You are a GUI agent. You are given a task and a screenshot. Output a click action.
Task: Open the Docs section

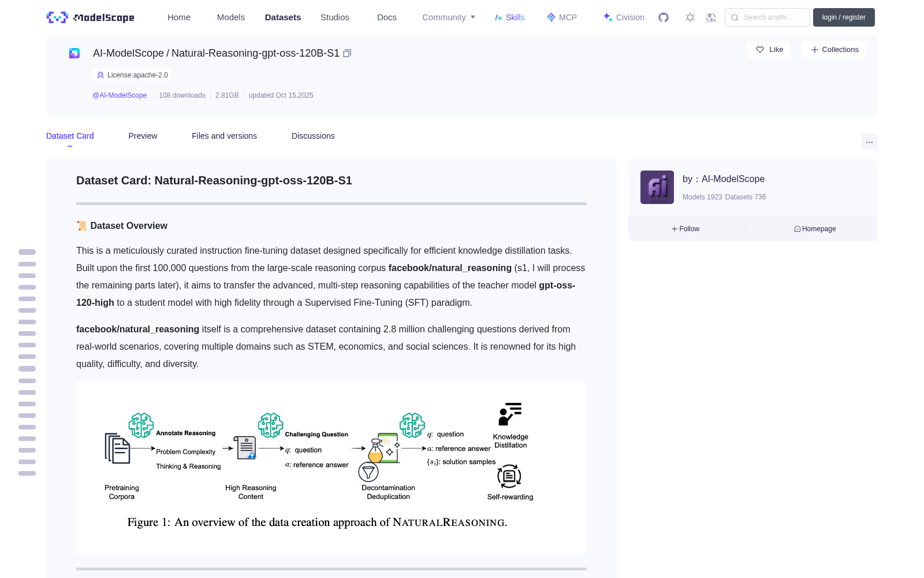point(387,17)
